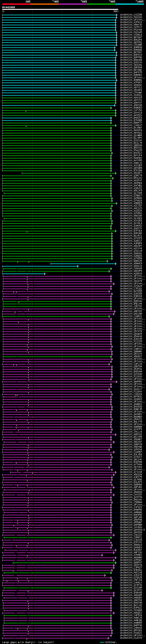
Task: Select hit label UniRef100_Q9FEK8
Action: click(131, 67)
